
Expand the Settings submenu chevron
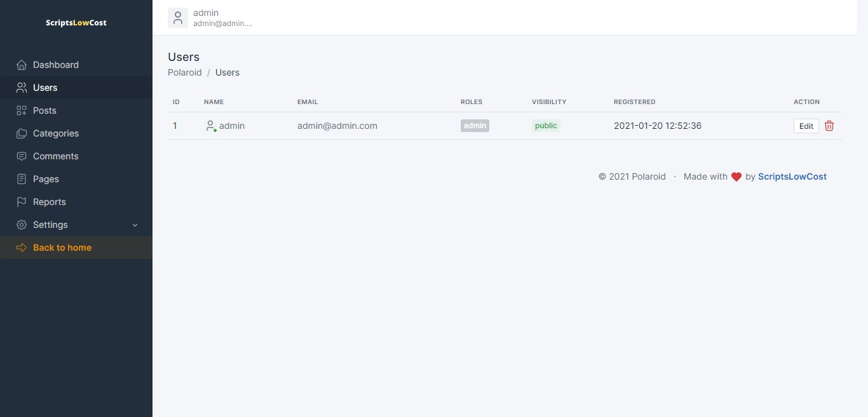[135, 225]
